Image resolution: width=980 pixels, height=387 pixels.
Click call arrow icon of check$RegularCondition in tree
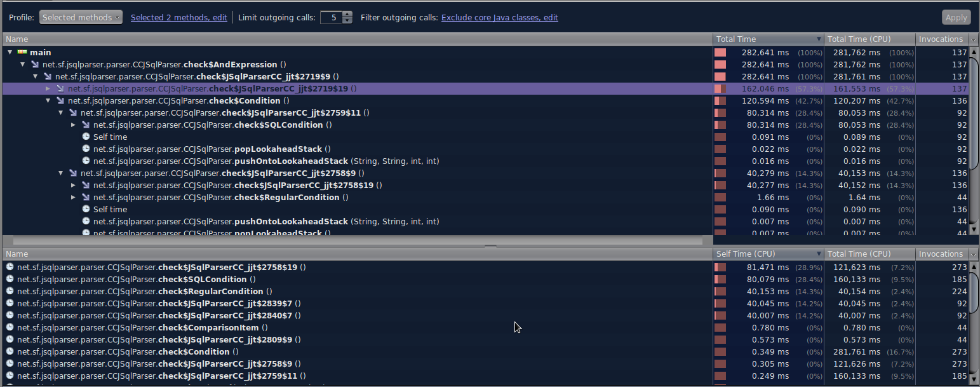(x=86, y=198)
